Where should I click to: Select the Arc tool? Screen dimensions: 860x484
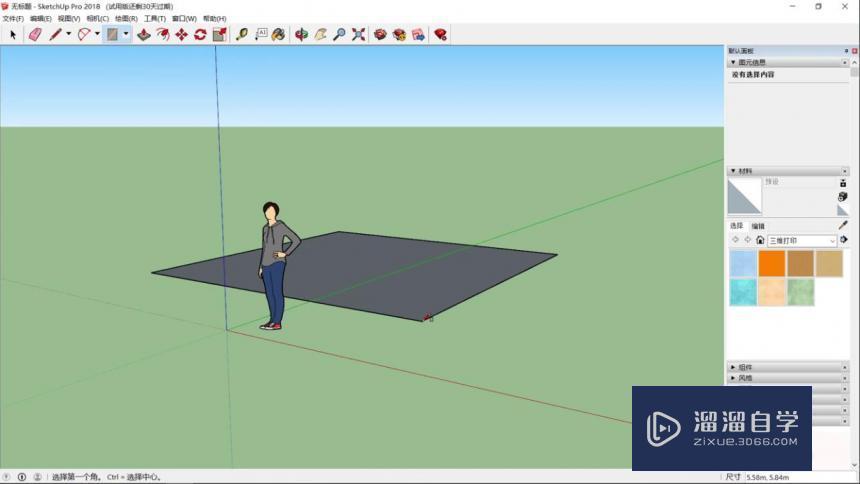click(x=84, y=35)
